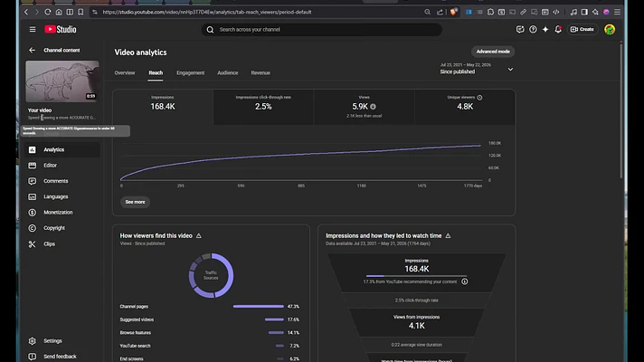This screenshot has width=644, height=362.
Task: Select the Impressions 168.4K metric card
Action: coord(163,108)
